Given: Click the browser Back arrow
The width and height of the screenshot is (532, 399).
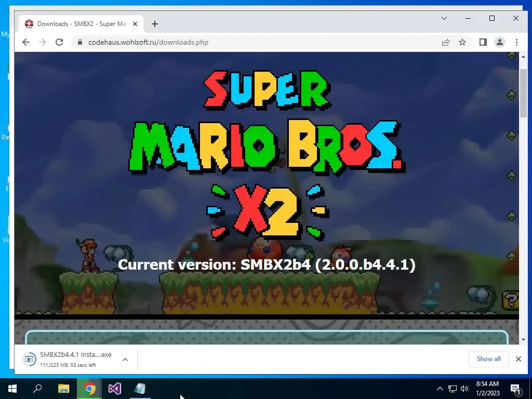Looking at the screenshot, I should coord(26,42).
